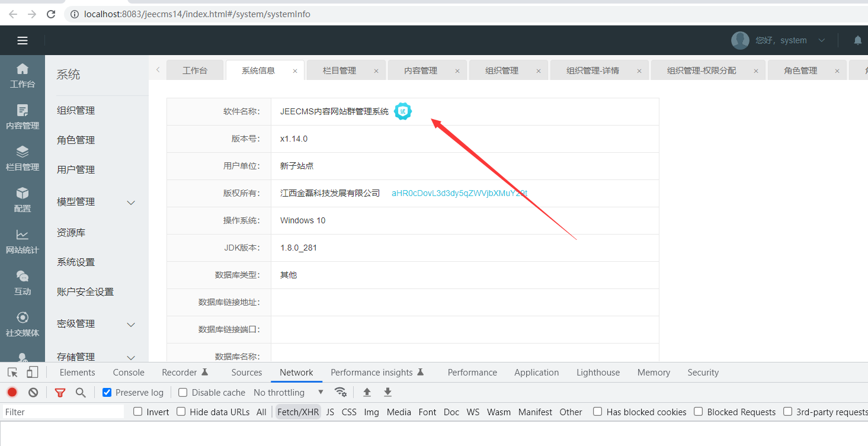868x446 pixels.
Task: Expand the 模型管理 submenu
Action: tap(131, 203)
